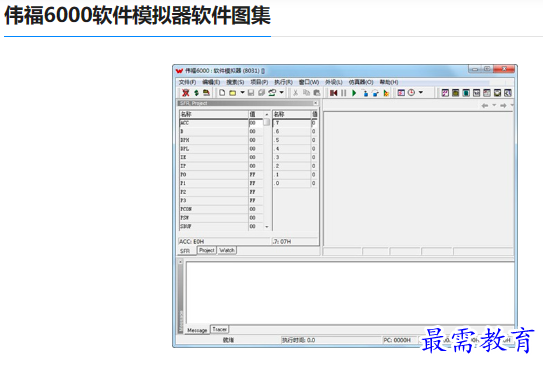Click the teal window icon in the right toolbar
The height and width of the screenshot is (372, 543).
466,93
